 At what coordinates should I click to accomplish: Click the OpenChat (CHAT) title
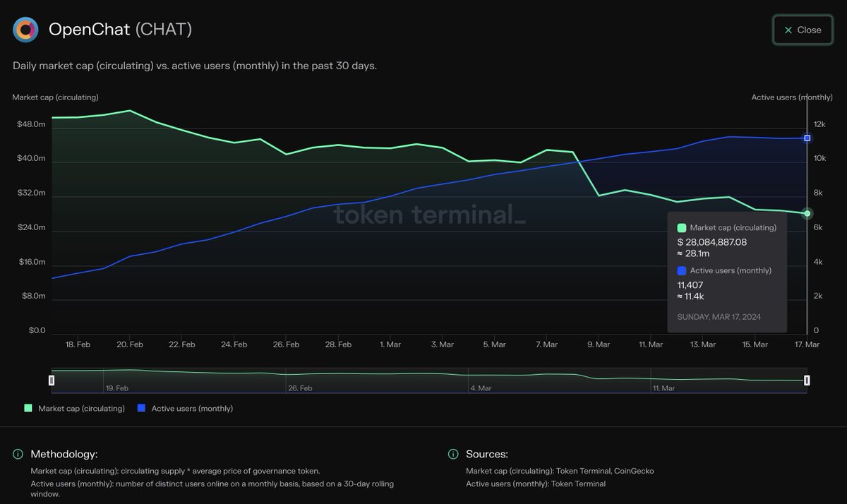(120, 30)
